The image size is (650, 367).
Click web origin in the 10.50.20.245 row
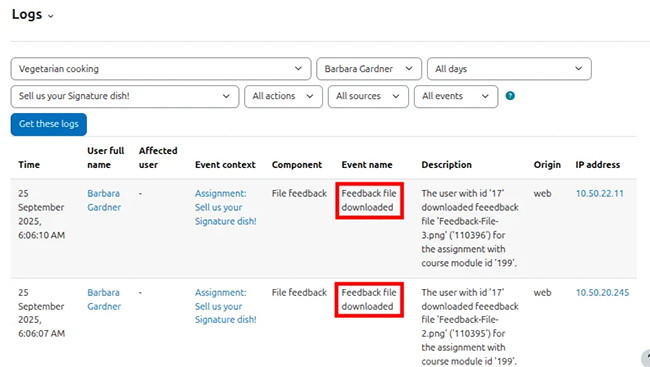(x=542, y=293)
